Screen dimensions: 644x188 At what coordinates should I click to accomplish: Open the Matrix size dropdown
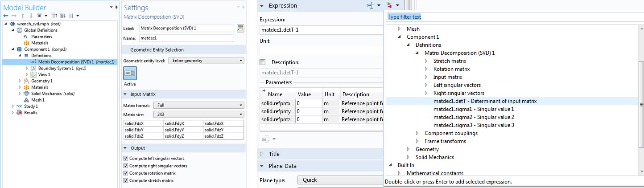click(x=198, y=114)
